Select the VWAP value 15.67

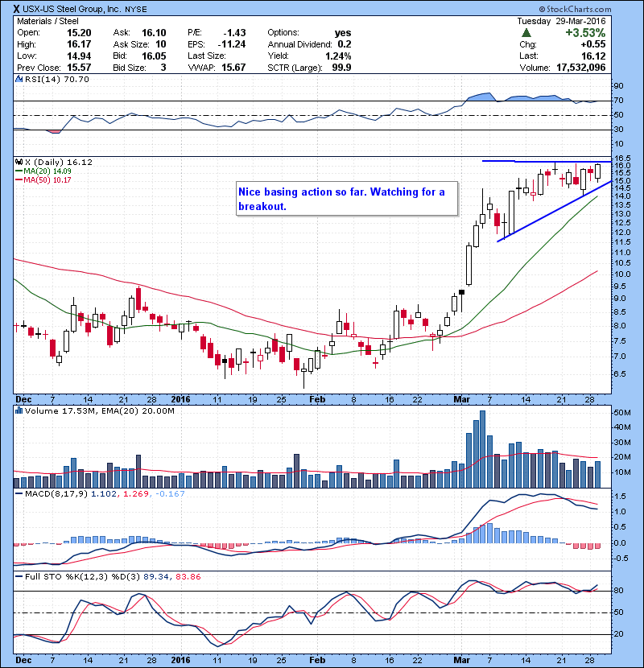tap(233, 68)
